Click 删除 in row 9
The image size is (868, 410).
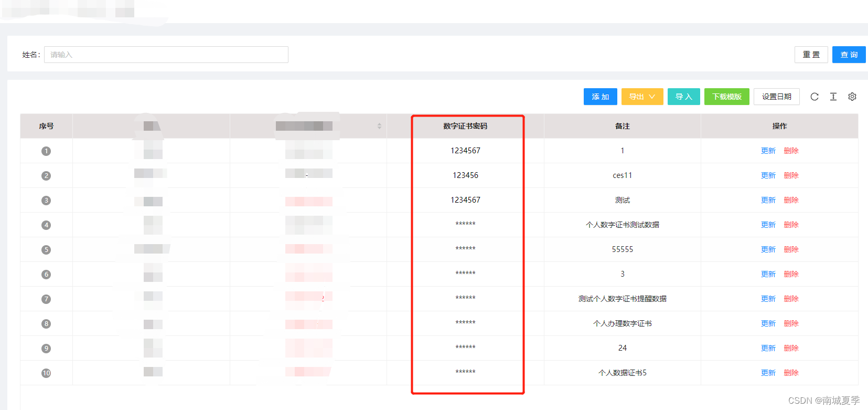pos(791,348)
